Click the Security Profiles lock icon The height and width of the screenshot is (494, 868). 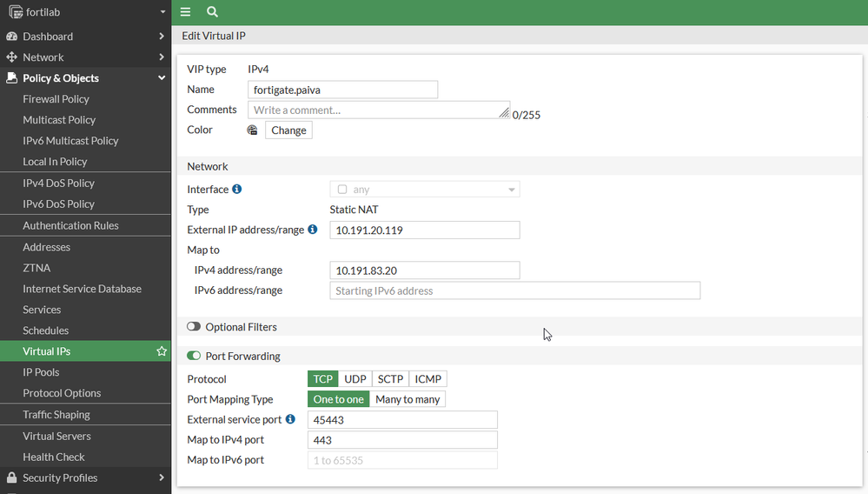[x=11, y=477]
